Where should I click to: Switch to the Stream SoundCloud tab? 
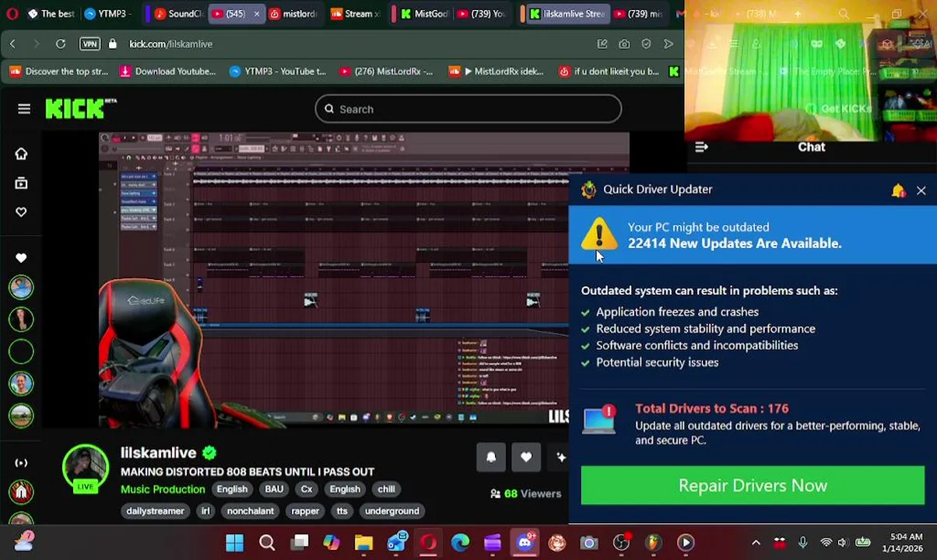(356, 13)
